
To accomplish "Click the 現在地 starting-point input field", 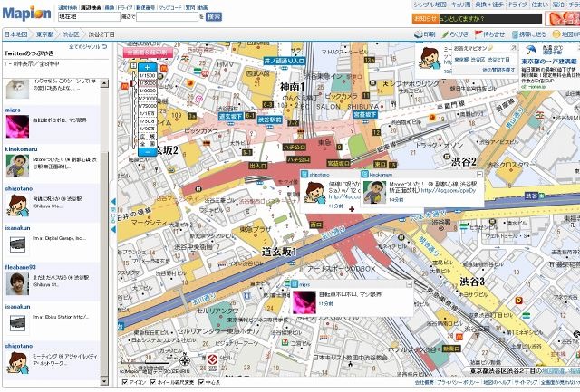I will point(89,16).
